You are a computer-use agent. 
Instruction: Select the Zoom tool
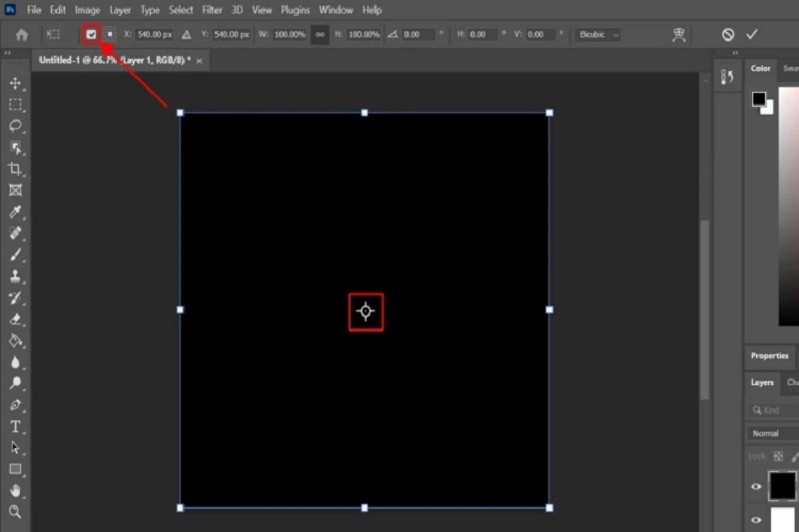(16, 511)
